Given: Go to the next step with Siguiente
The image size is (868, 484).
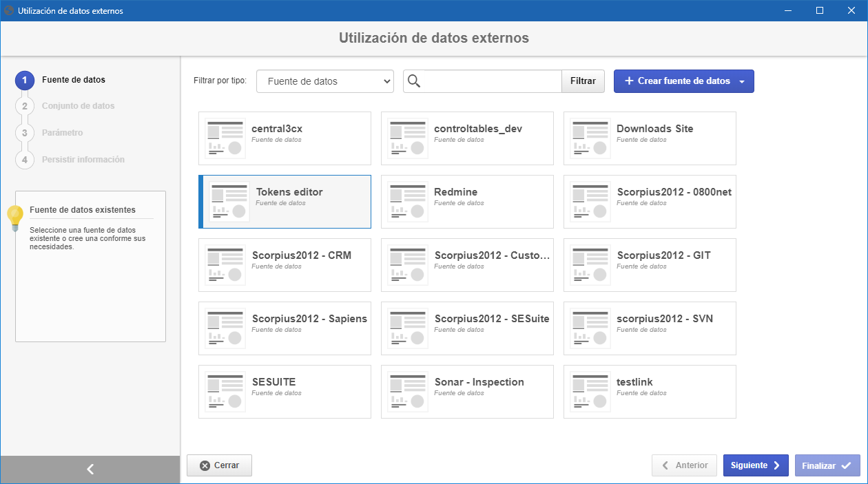Looking at the screenshot, I should tap(756, 465).
